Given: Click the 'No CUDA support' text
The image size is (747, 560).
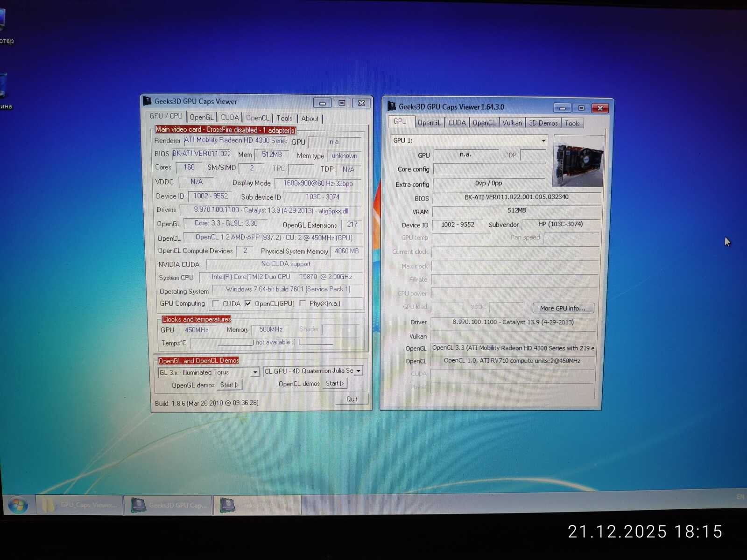Looking at the screenshot, I should tap(286, 264).
